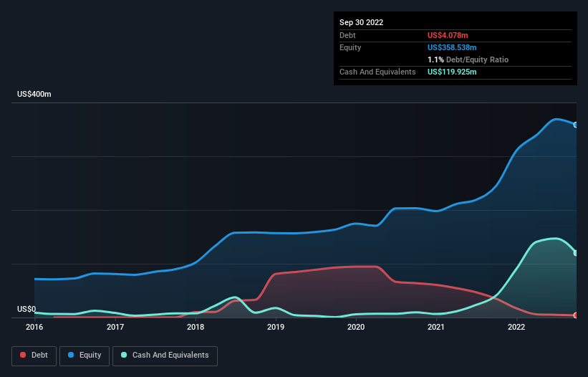Toggle the Cash And Equivalents legend button

tap(165, 355)
